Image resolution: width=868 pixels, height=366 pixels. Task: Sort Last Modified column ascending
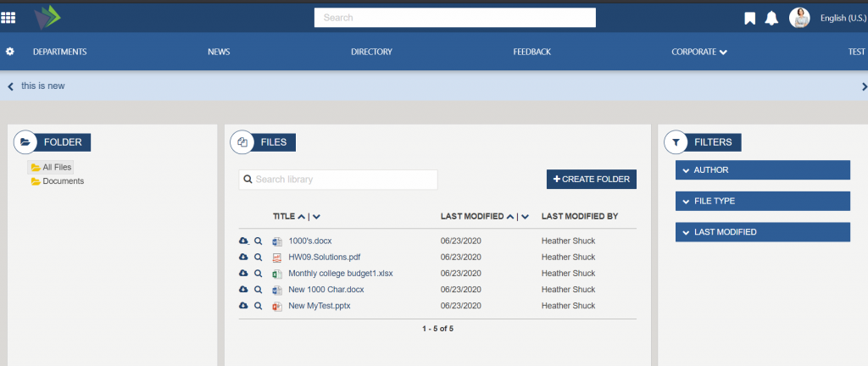click(510, 217)
